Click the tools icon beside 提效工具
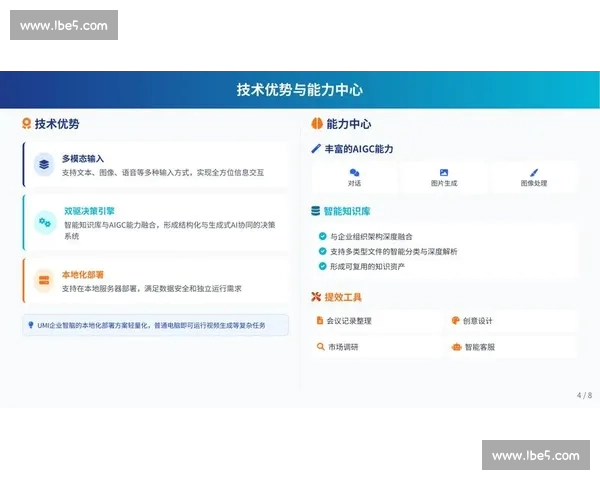 (316, 297)
